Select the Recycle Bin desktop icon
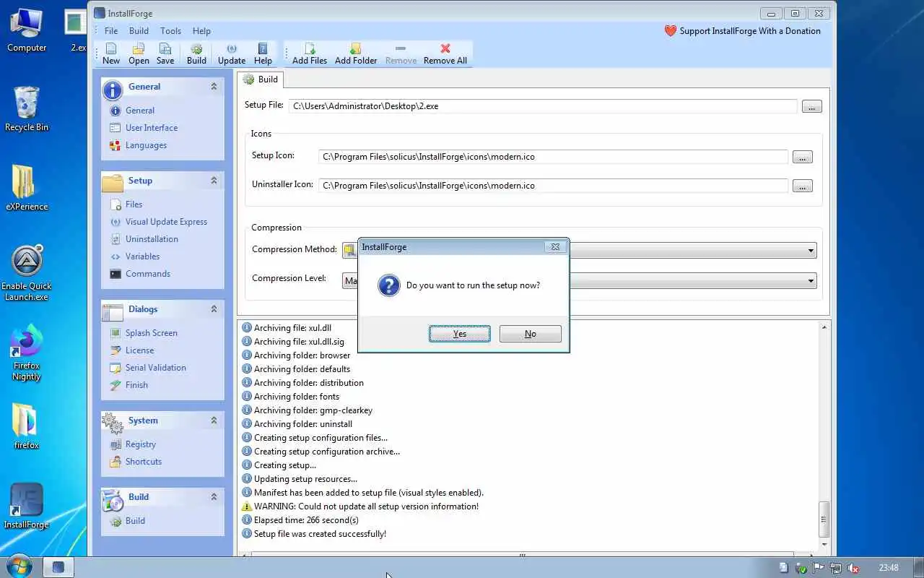 coord(27,109)
